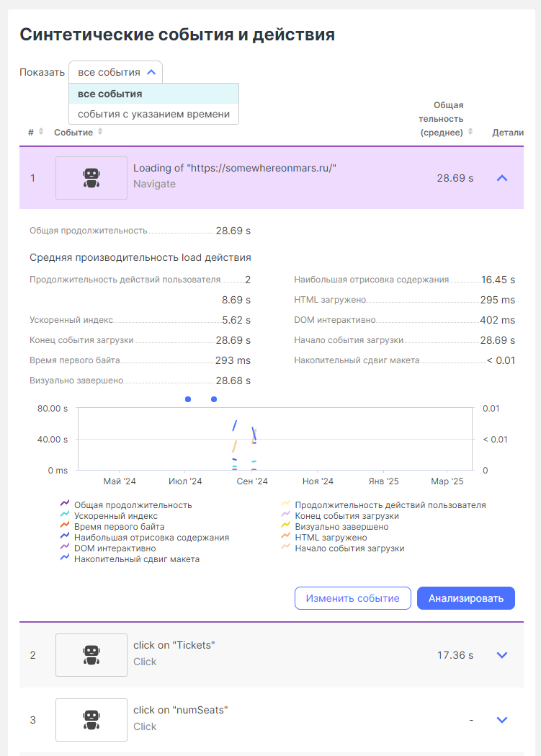Click "Время первого байта" legend color marker
This screenshot has height=756, width=541.
pos(65,527)
